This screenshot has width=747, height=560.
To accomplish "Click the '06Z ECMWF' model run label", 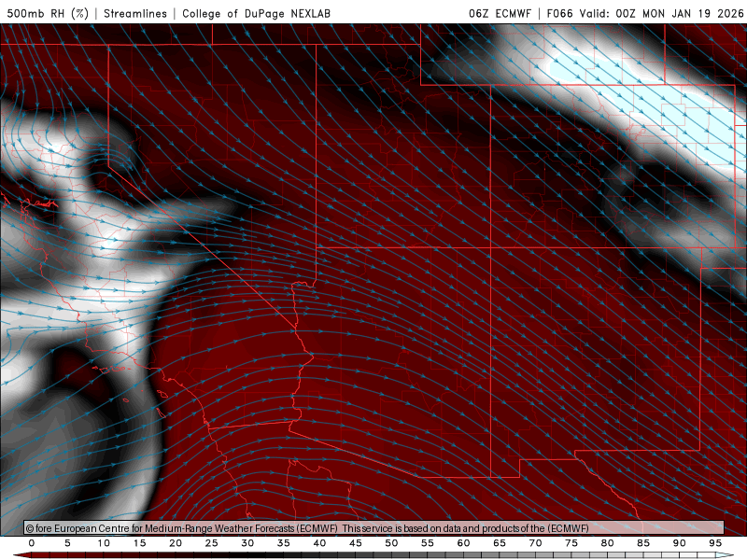I will tap(500, 13).
